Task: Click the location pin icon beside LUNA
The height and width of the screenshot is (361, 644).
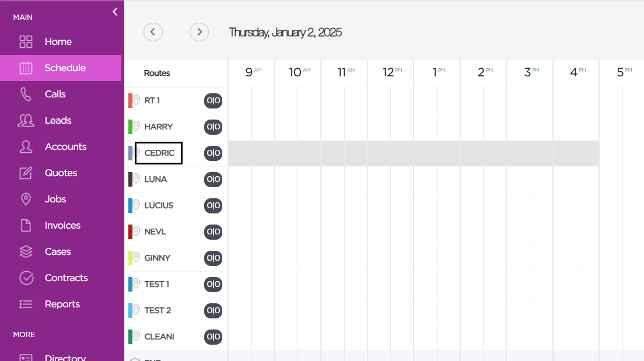Action: click(136, 178)
